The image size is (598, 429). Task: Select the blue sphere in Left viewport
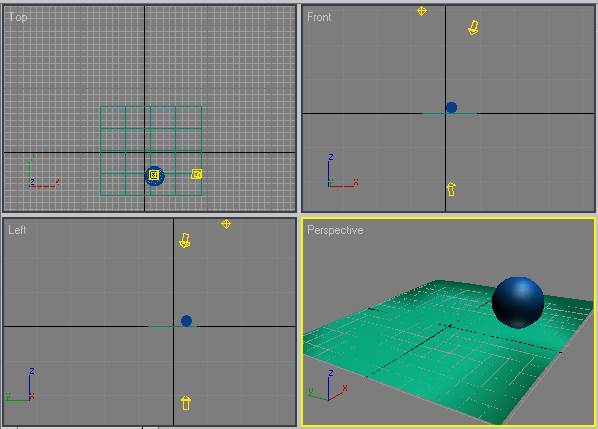click(x=186, y=321)
